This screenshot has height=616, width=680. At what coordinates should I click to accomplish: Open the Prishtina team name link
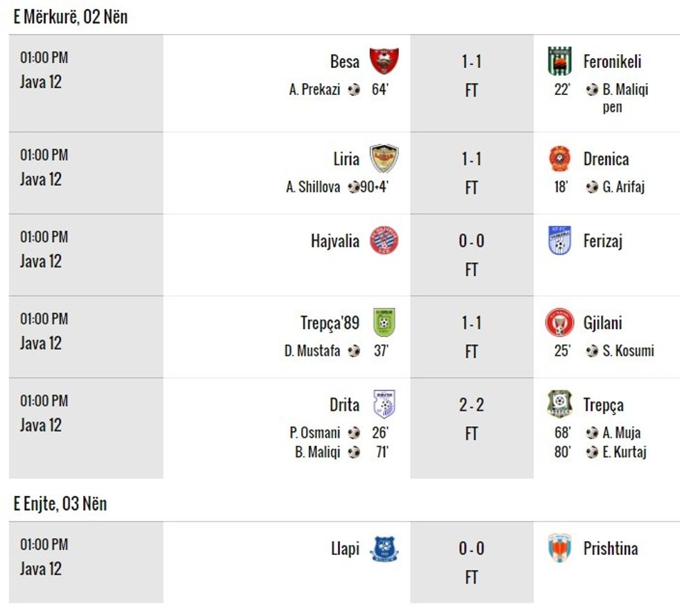click(611, 549)
